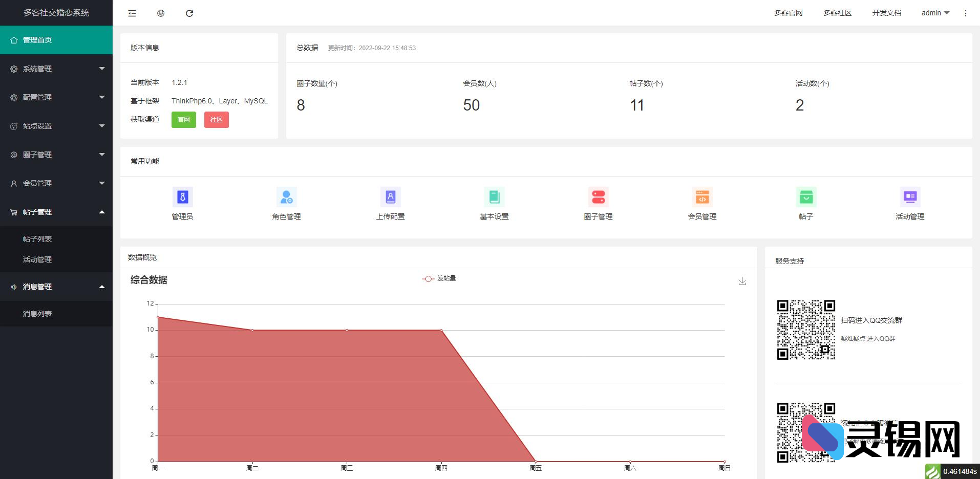Collapse the sidebar with the hamburger toggle
This screenshot has height=479, width=980.
(x=132, y=13)
